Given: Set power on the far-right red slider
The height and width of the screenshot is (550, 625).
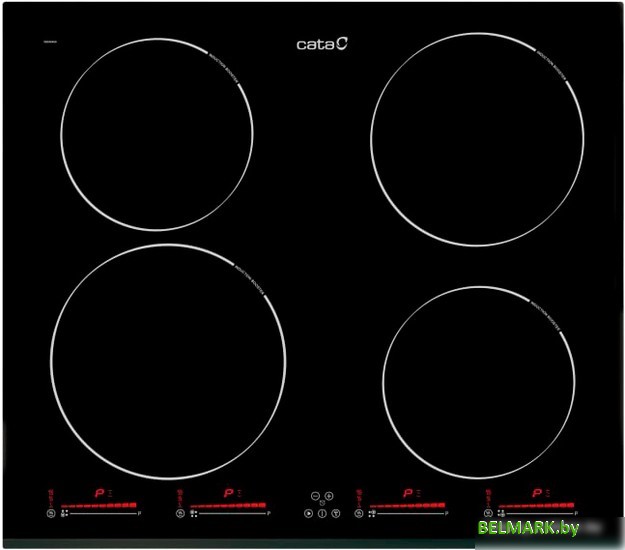Looking at the screenshot, I should click(536, 506).
